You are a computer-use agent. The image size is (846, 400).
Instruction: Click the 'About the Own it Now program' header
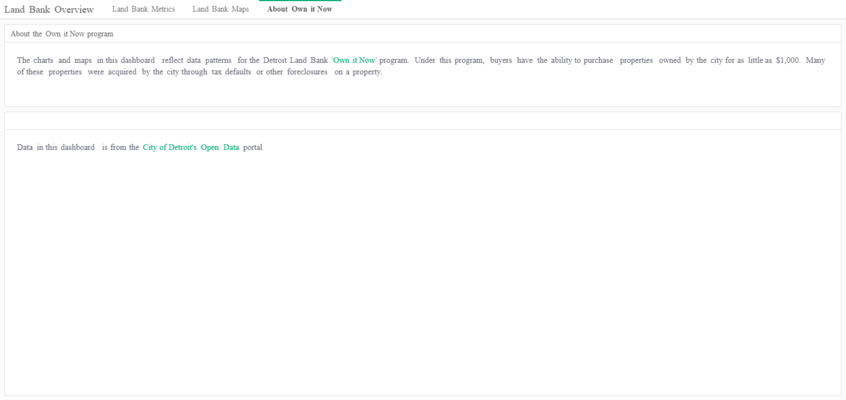click(x=61, y=33)
